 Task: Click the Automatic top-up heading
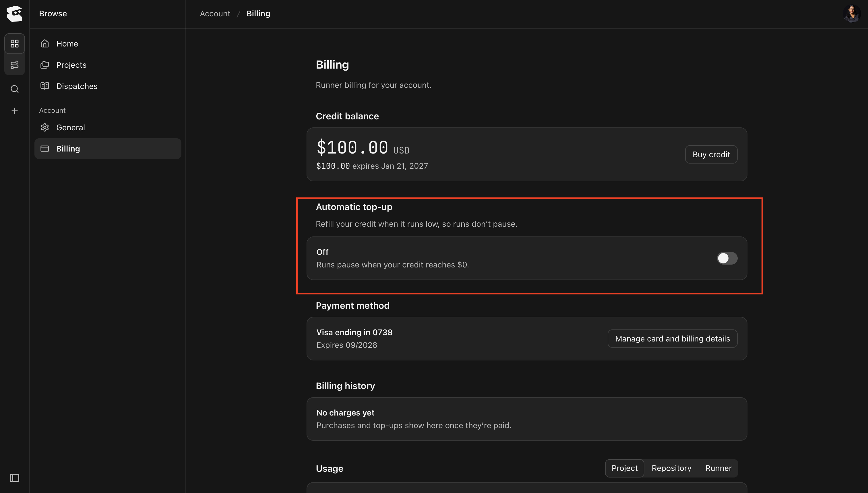pyautogui.click(x=354, y=207)
